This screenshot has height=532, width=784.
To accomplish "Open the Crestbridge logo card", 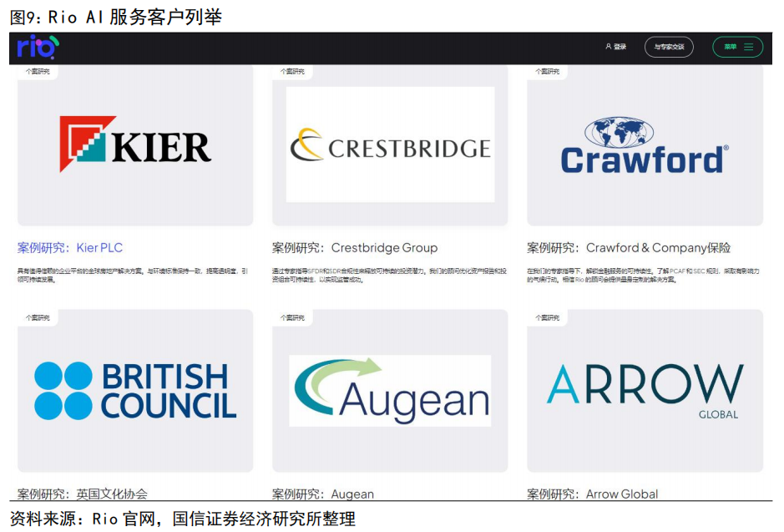I will coord(390,145).
